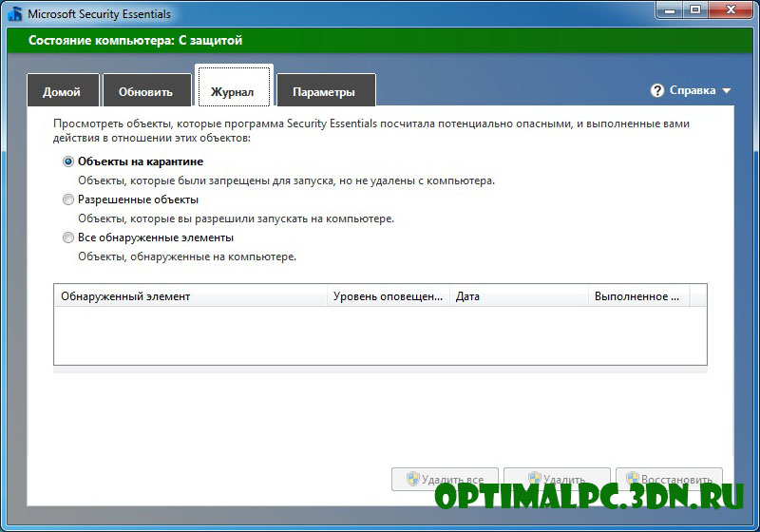Maximize the Security Essentials window
Screen dimensions: 760x532
coord(695,9)
